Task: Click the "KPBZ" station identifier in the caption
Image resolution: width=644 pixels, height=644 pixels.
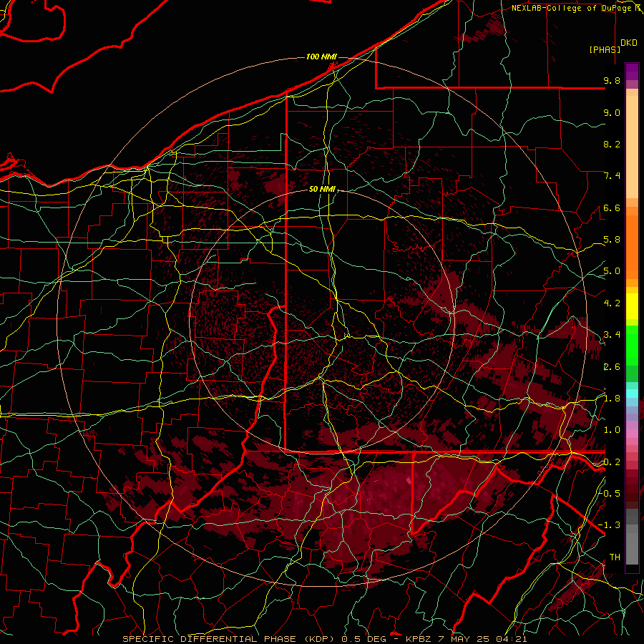Action: pyautogui.click(x=418, y=639)
